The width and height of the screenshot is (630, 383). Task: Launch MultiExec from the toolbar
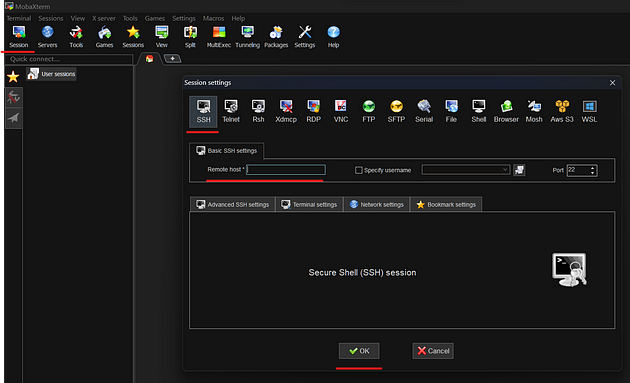[219, 37]
